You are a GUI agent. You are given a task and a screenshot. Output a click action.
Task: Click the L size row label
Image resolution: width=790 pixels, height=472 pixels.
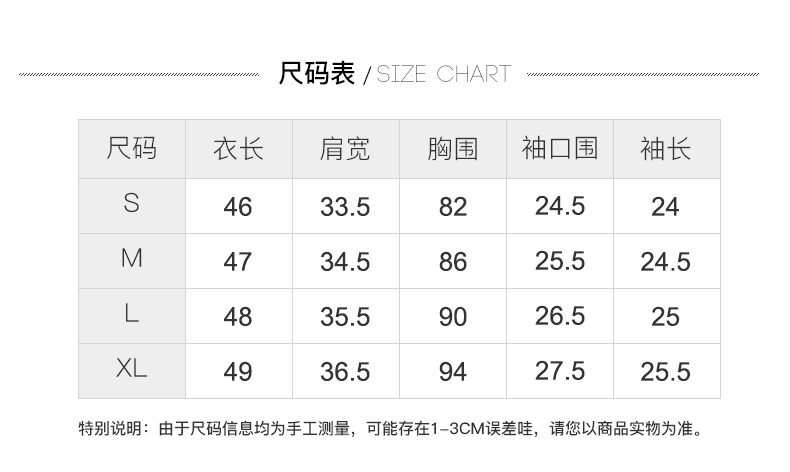(x=132, y=314)
